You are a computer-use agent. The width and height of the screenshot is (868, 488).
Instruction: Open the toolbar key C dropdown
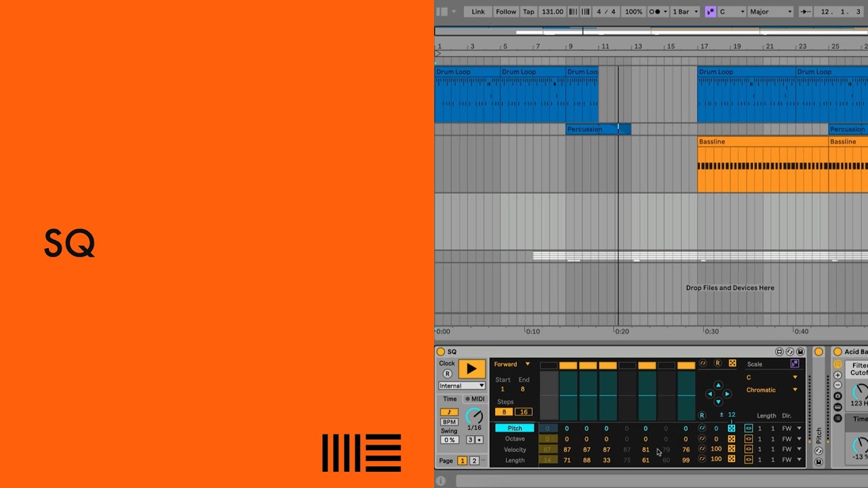pyautogui.click(x=732, y=12)
